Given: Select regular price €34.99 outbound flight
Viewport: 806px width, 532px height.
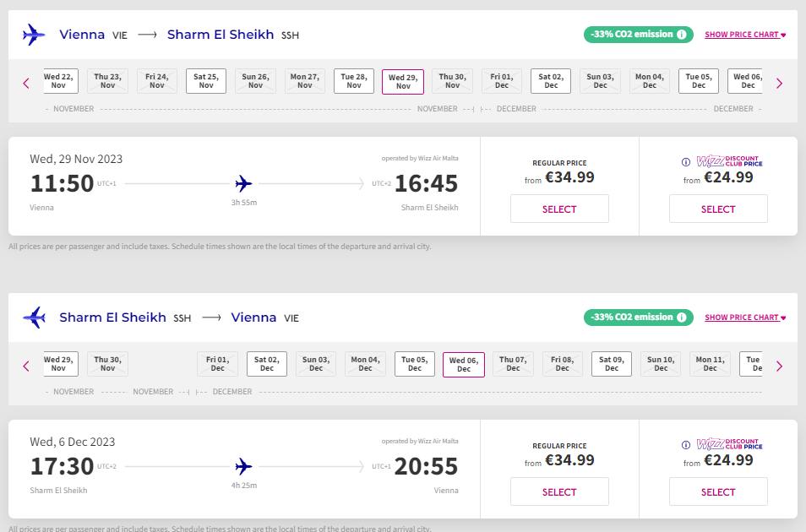Looking at the screenshot, I should 559,209.
